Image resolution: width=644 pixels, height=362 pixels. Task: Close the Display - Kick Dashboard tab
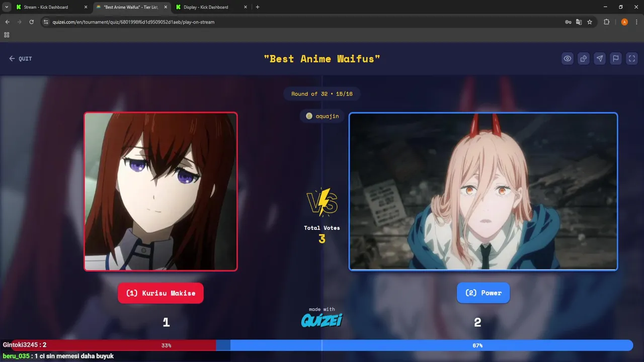coord(245,7)
